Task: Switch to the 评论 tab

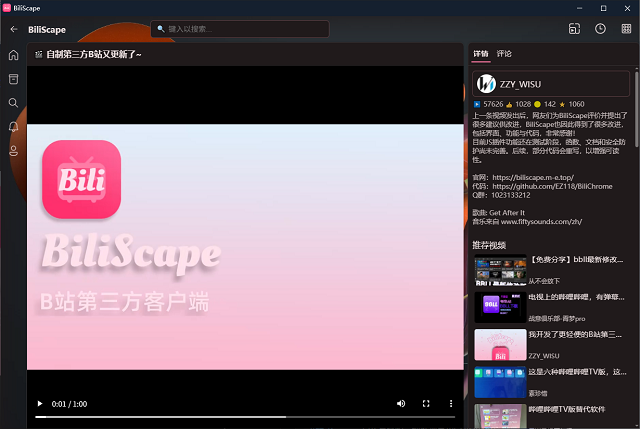Action: point(504,53)
